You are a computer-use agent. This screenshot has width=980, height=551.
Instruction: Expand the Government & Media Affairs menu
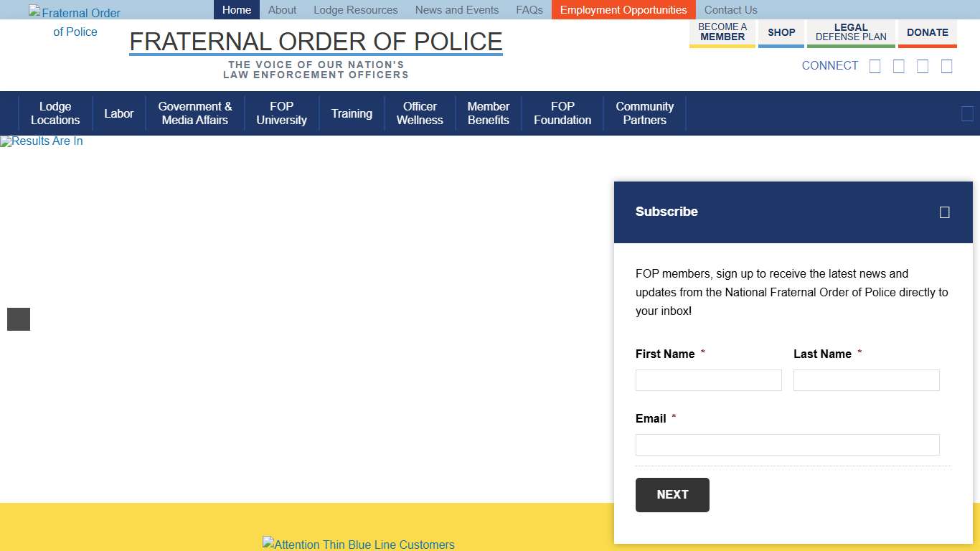(x=195, y=113)
